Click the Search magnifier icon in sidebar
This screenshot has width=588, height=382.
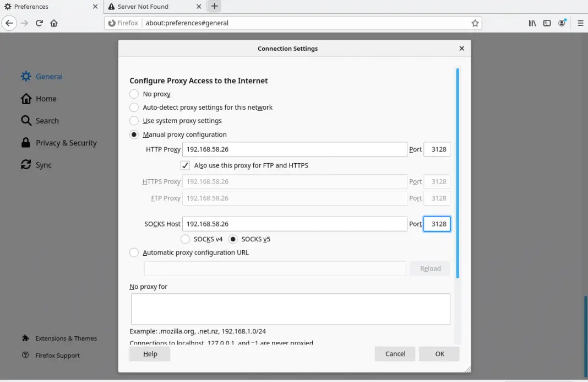click(x=26, y=120)
